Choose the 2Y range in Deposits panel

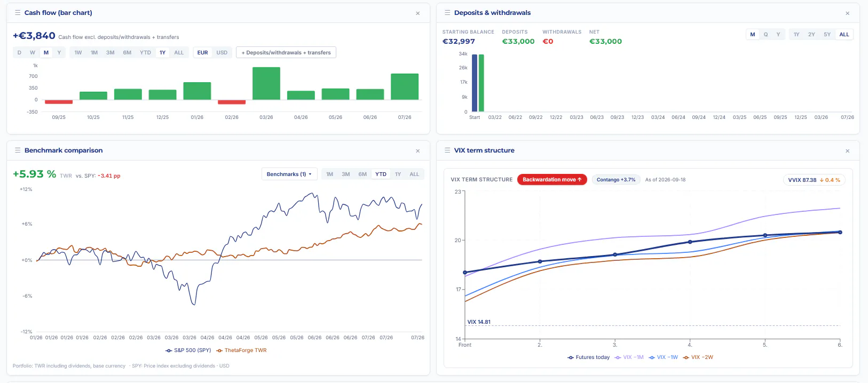(811, 34)
